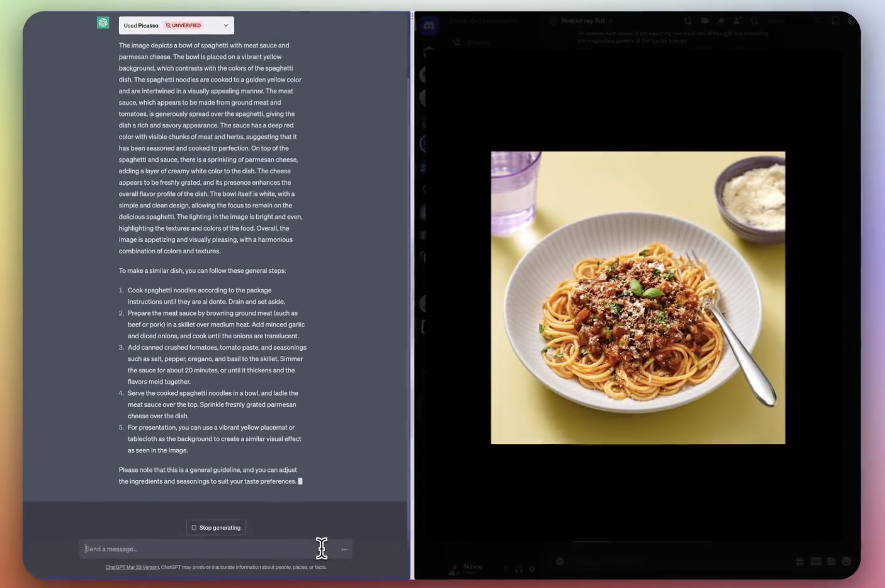Expand the Used Picasso plugin details
The height and width of the screenshot is (588, 885).
(226, 26)
